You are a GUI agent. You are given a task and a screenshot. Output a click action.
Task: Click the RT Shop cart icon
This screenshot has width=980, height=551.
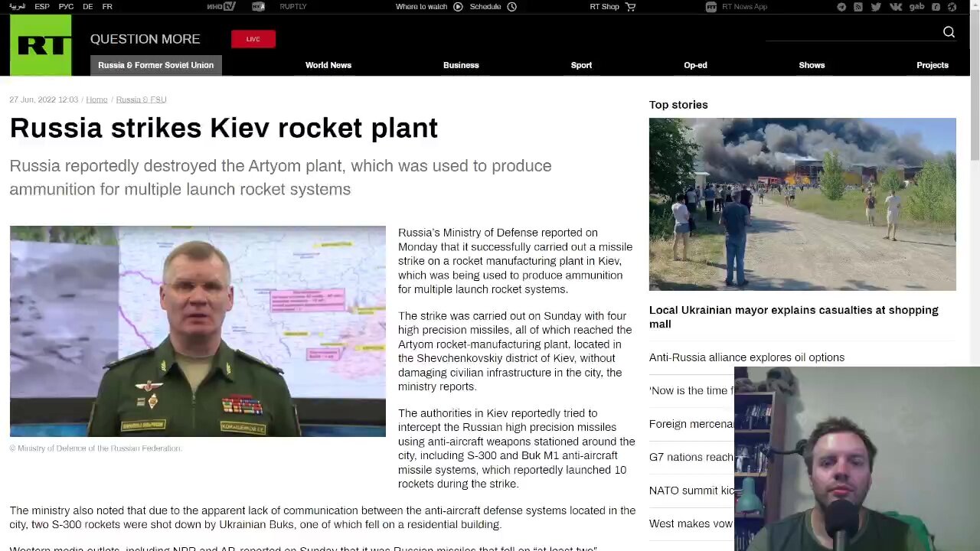tap(631, 7)
